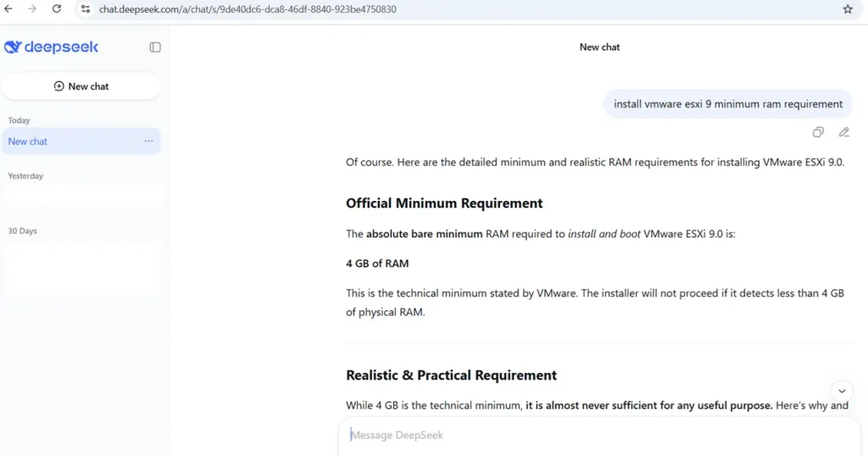Image resolution: width=868 pixels, height=455 pixels.
Task: Edit the sent message with pencil icon
Action: [x=843, y=132]
